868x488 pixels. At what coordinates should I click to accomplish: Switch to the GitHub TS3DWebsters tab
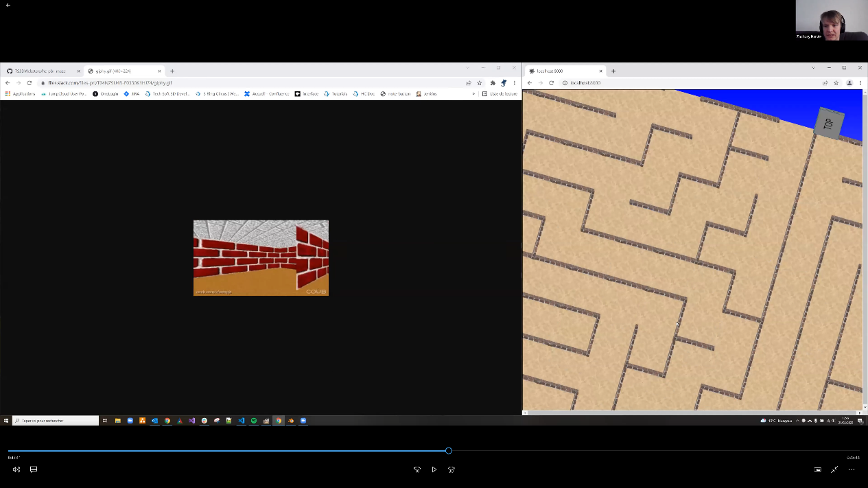pyautogui.click(x=41, y=71)
